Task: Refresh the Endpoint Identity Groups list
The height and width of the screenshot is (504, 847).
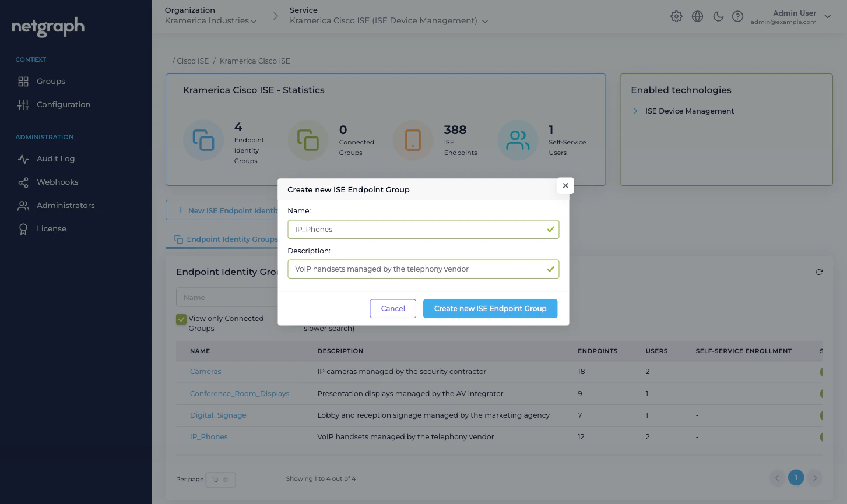Action: (819, 272)
